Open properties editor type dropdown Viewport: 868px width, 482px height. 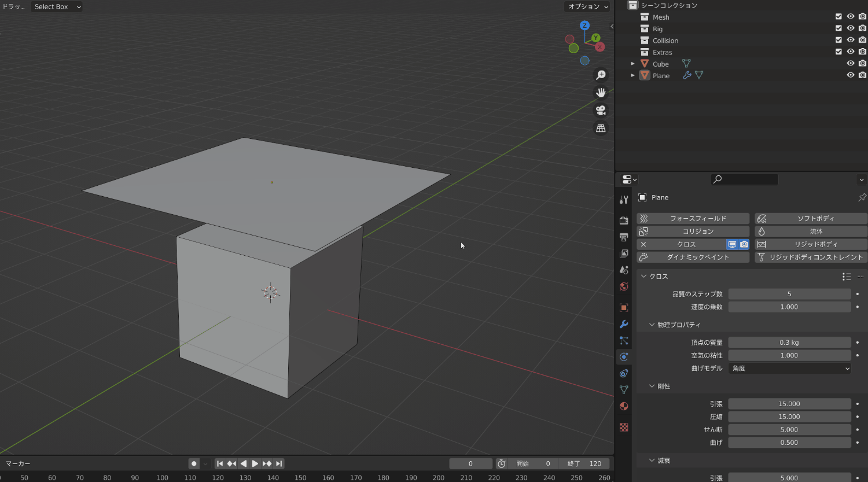[x=630, y=179]
